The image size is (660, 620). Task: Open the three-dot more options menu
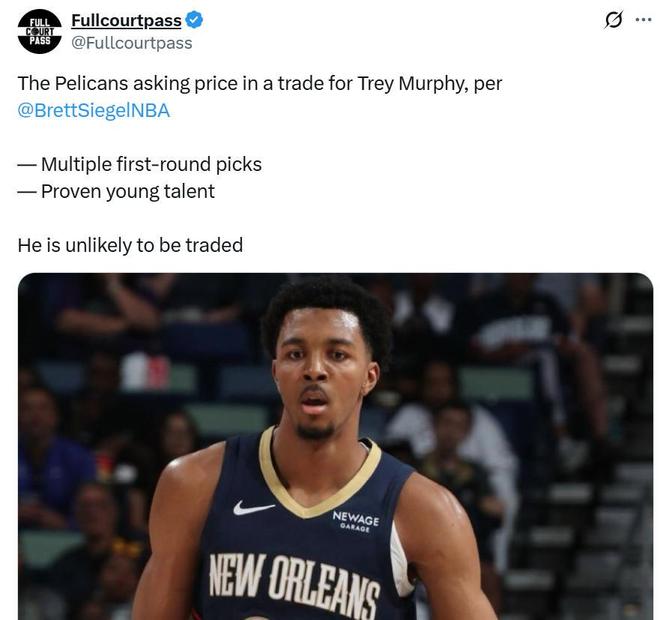pyautogui.click(x=643, y=19)
